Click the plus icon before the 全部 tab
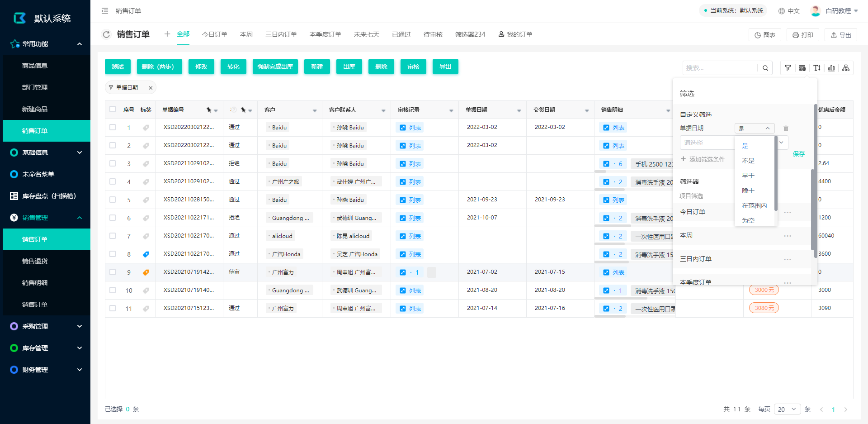 coord(167,34)
